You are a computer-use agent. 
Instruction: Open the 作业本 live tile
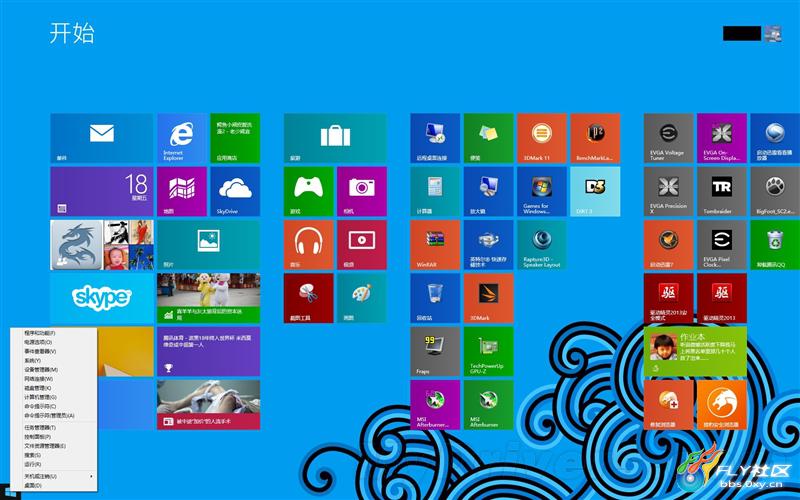695,352
